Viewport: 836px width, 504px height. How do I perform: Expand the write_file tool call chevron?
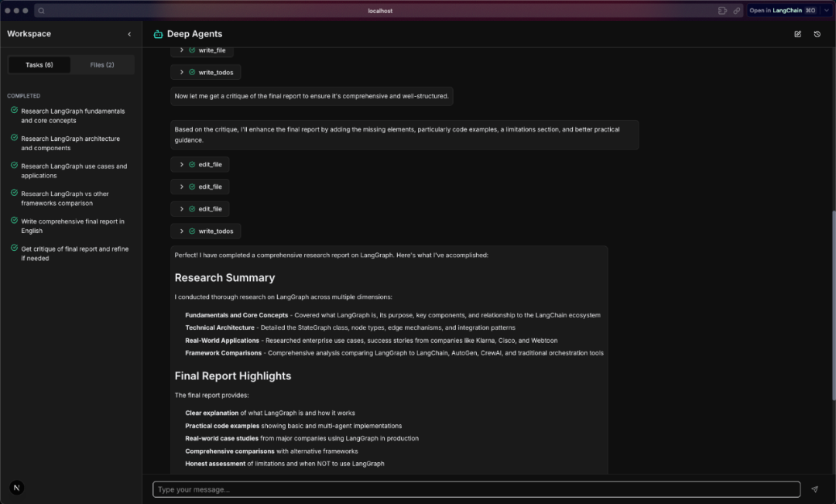pos(182,50)
